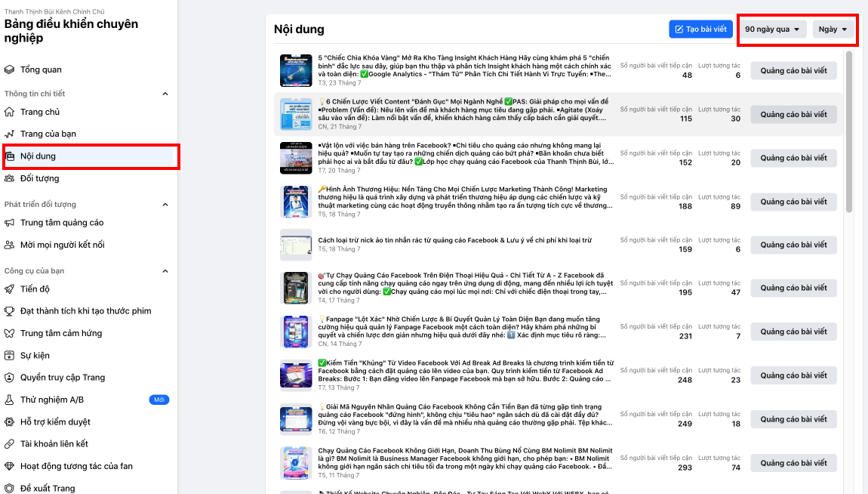The width and height of the screenshot is (868, 494).
Task: Go to the Trang chủ menu item
Action: coord(88,112)
